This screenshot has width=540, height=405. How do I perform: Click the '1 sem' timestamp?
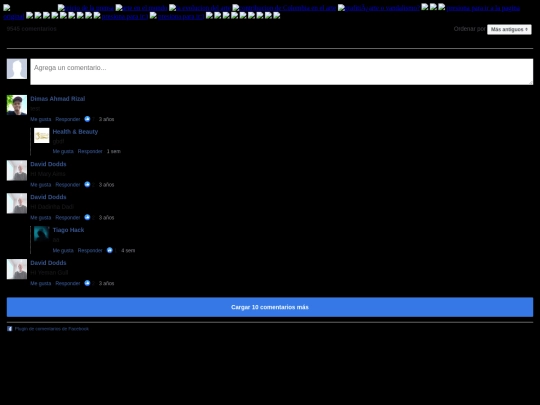point(114,151)
